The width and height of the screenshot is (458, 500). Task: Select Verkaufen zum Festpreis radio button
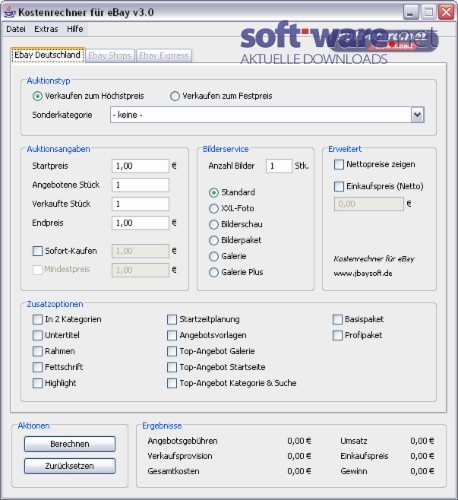click(x=175, y=96)
